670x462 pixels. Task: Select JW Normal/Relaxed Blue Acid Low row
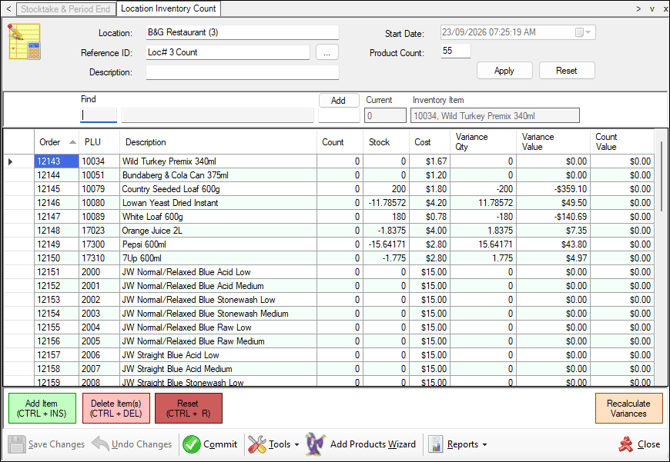329,272
